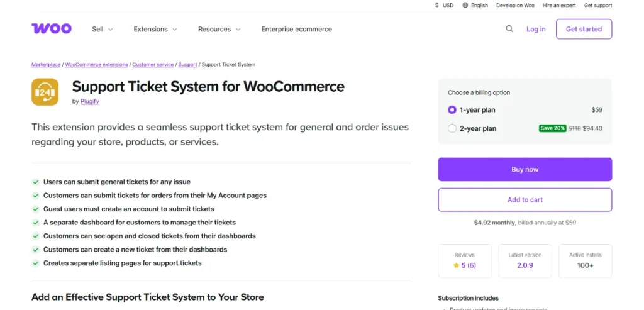The width and height of the screenshot is (644, 310).
Task: Open the search magnifier icon
Action: [x=509, y=29]
